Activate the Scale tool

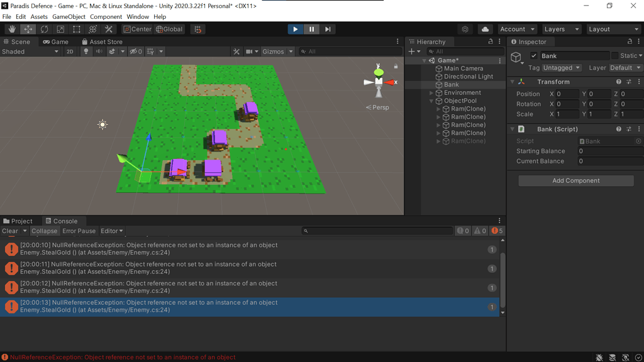pos(59,29)
